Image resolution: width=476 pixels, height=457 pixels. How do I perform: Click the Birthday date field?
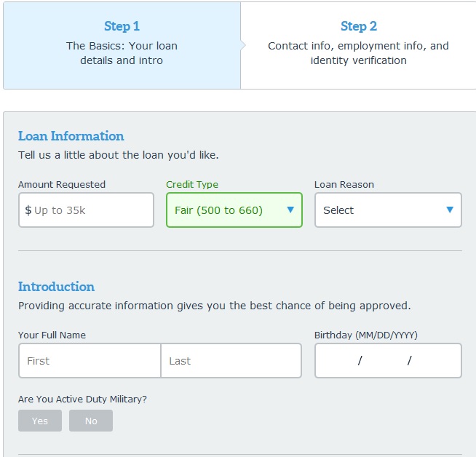[388, 360]
